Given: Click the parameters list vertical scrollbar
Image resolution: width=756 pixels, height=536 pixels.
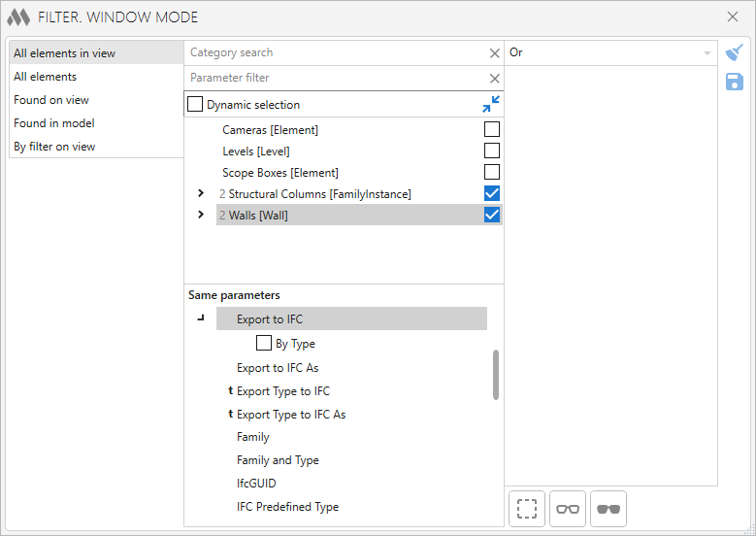Looking at the screenshot, I should tap(496, 375).
